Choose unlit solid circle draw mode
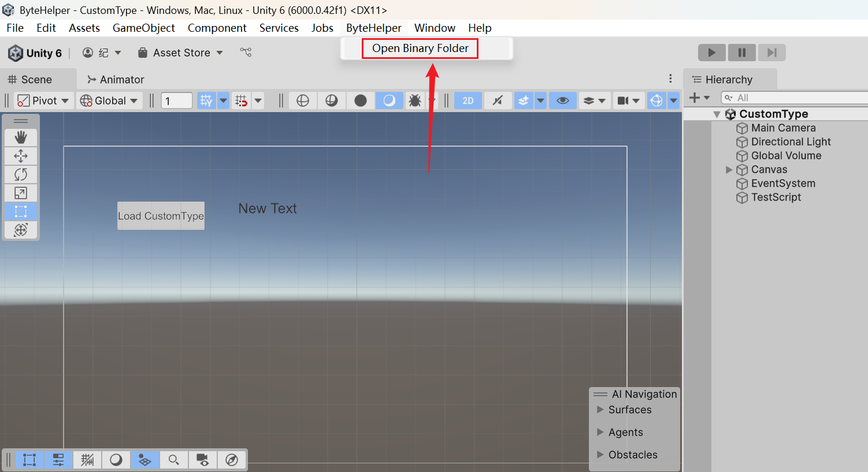This screenshot has height=472, width=868. [361, 101]
